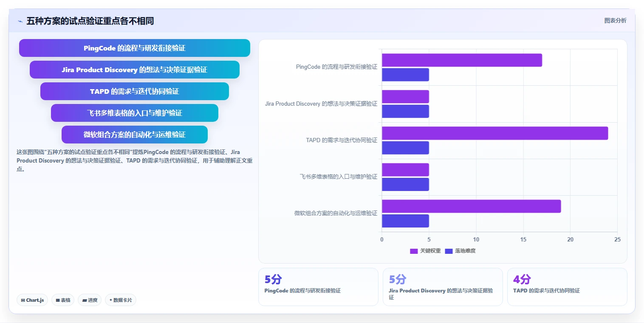Click 微软组合方案 blue 落地难度 chart bar
This screenshot has width=644, height=323.
pyautogui.click(x=405, y=221)
